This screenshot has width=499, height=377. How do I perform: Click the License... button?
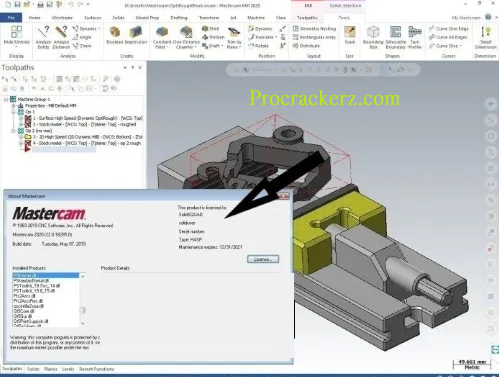click(x=263, y=259)
